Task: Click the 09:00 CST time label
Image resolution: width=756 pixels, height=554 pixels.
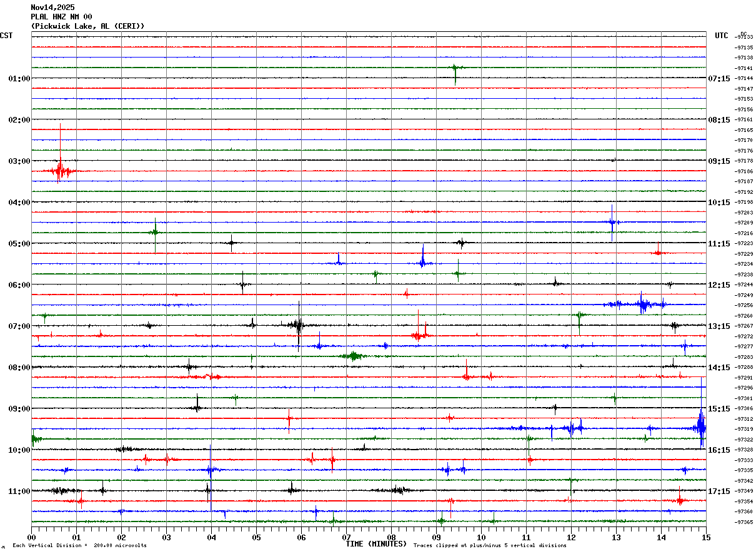Action: [19, 409]
